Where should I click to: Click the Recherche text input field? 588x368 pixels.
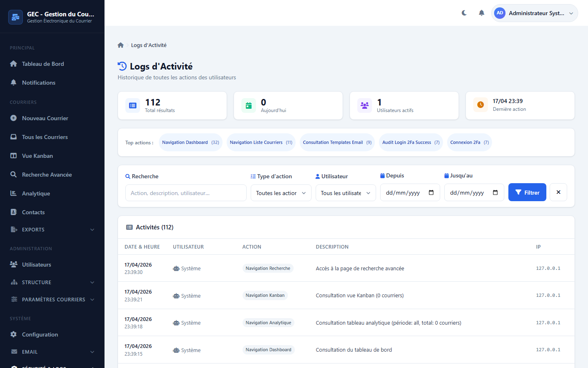point(186,193)
